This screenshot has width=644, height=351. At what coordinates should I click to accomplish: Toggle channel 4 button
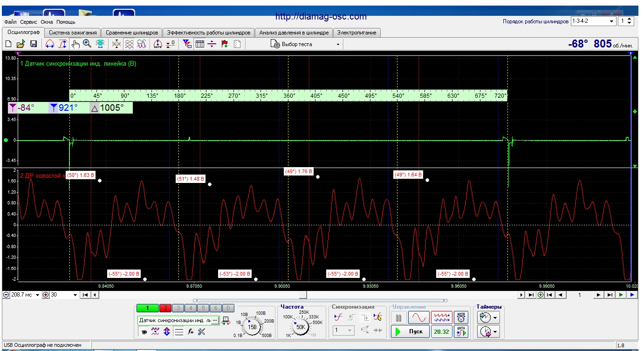(x=191, y=308)
